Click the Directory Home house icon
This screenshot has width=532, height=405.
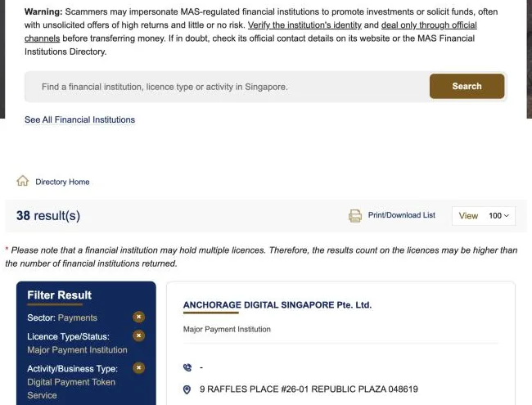tap(23, 181)
